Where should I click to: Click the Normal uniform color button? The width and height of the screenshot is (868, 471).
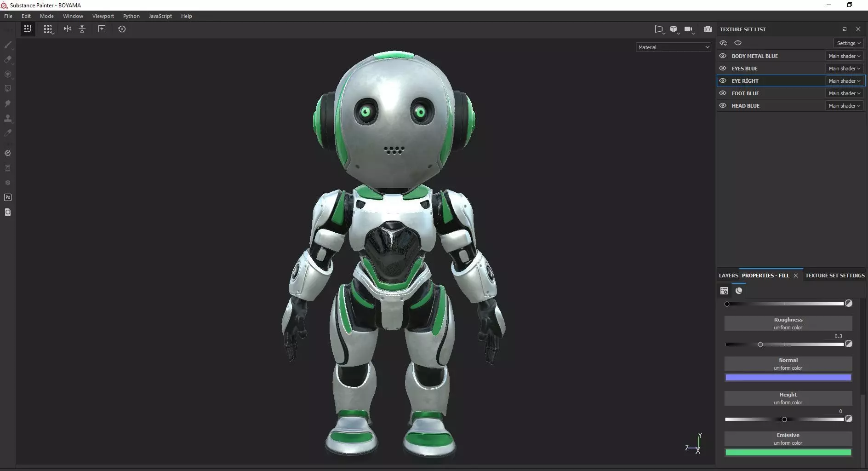[788, 364]
